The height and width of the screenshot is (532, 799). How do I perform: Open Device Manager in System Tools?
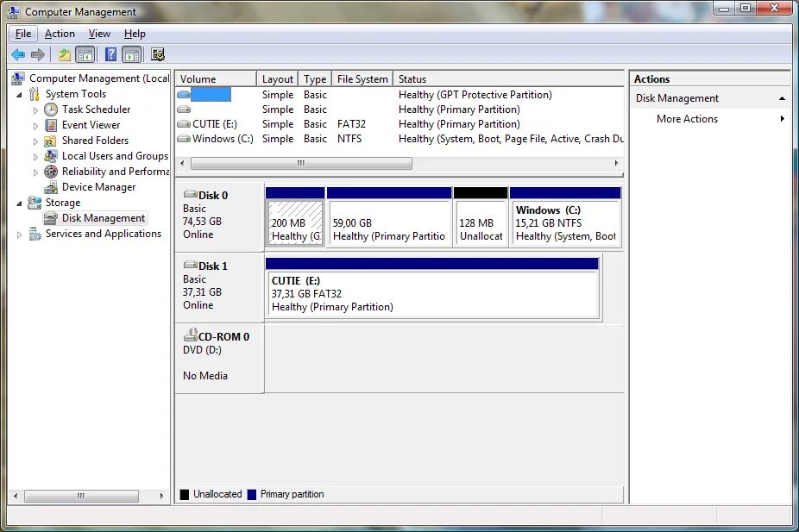pyautogui.click(x=98, y=187)
